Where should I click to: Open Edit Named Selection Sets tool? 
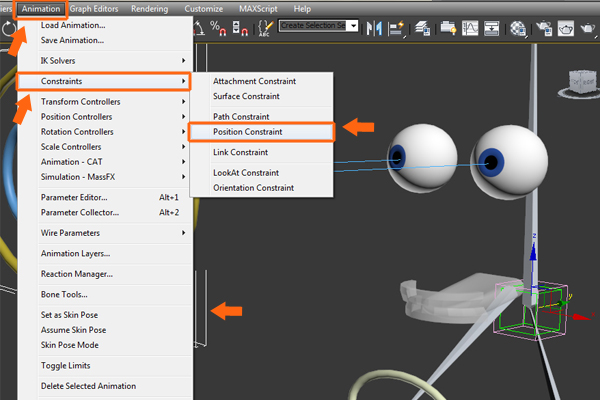click(266, 28)
